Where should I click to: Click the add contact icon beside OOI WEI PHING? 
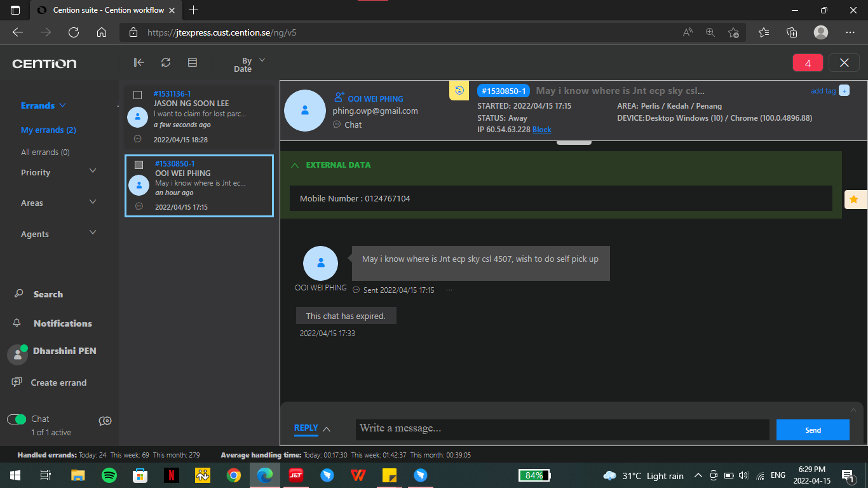[x=339, y=98]
